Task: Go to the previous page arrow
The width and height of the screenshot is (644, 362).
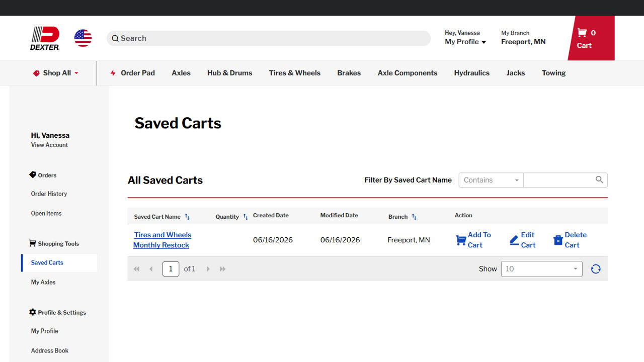Action: (151, 269)
